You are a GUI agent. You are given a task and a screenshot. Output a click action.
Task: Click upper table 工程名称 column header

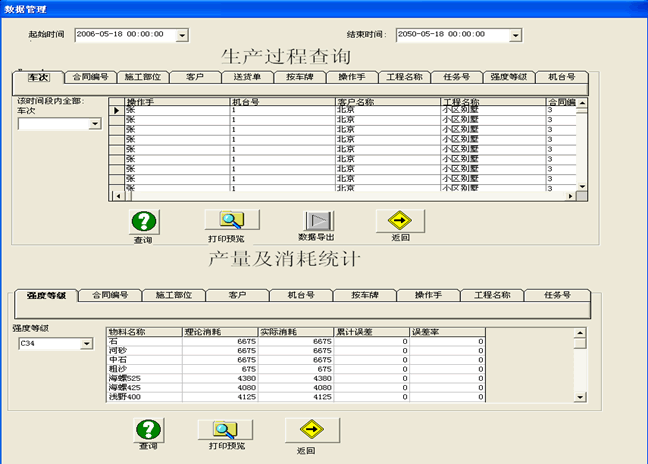(x=493, y=102)
